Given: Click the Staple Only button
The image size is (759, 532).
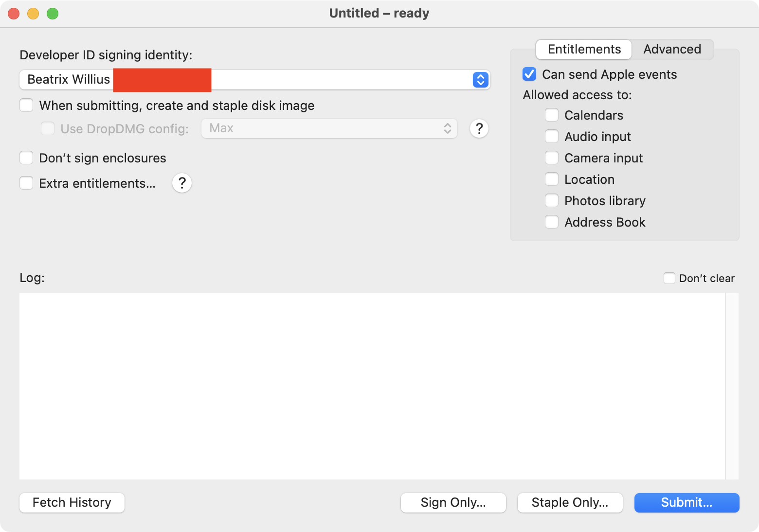Looking at the screenshot, I should [570, 503].
